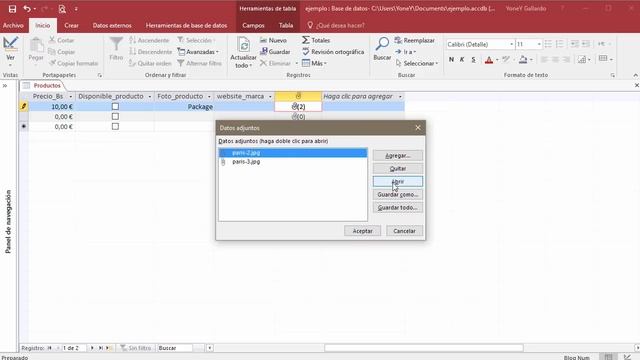The width and height of the screenshot is (640, 360).
Task: Check Disponible_producto box in the new record row
Action: coord(115,127)
